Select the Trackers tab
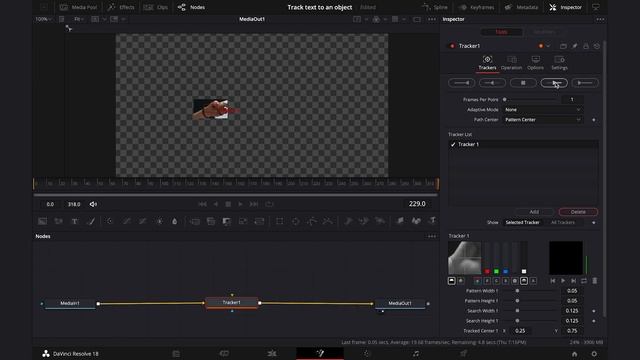 pyautogui.click(x=487, y=63)
